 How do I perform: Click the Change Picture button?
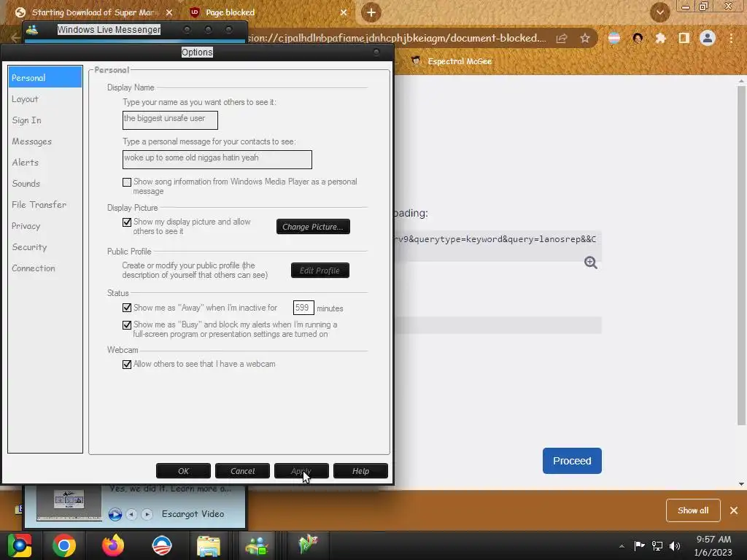(x=313, y=227)
